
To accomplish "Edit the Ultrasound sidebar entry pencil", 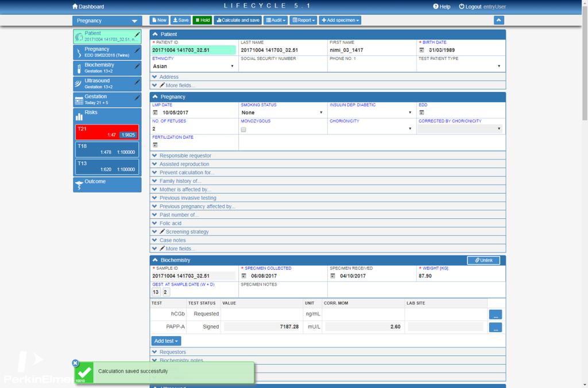I will click(x=137, y=82).
